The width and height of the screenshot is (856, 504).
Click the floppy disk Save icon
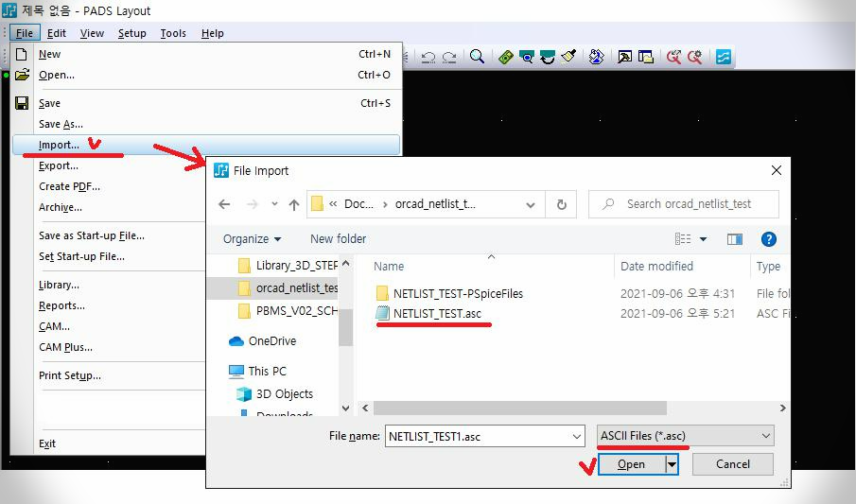tap(22, 103)
